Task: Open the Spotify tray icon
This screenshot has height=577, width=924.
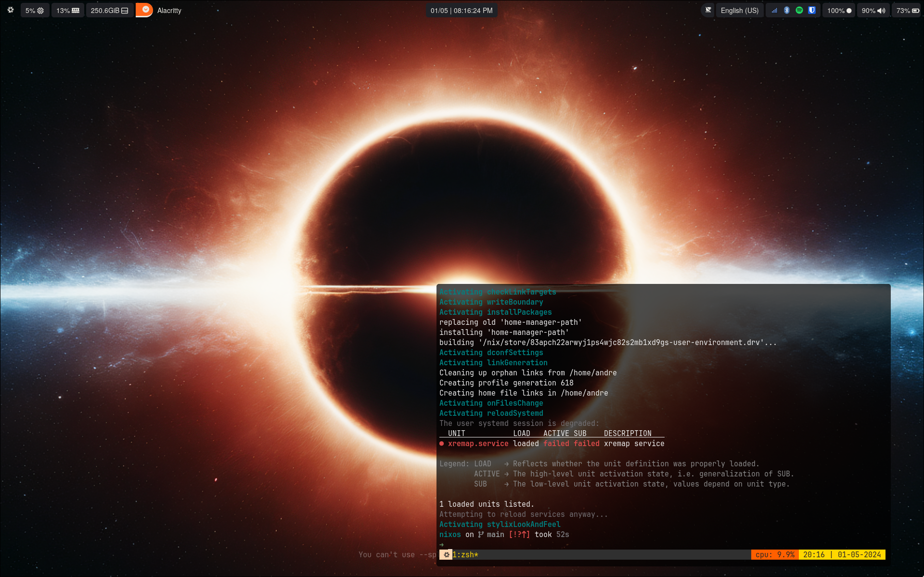Action: (x=799, y=11)
